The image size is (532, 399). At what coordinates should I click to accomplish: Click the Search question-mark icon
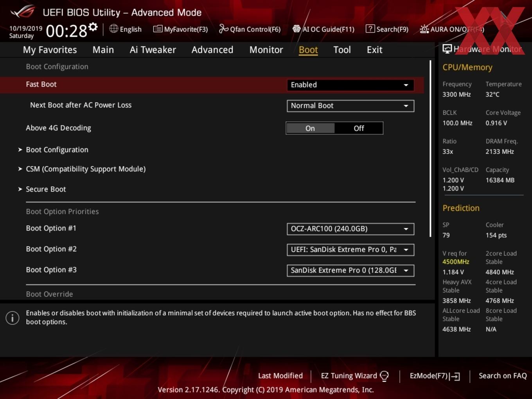pos(370,29)
